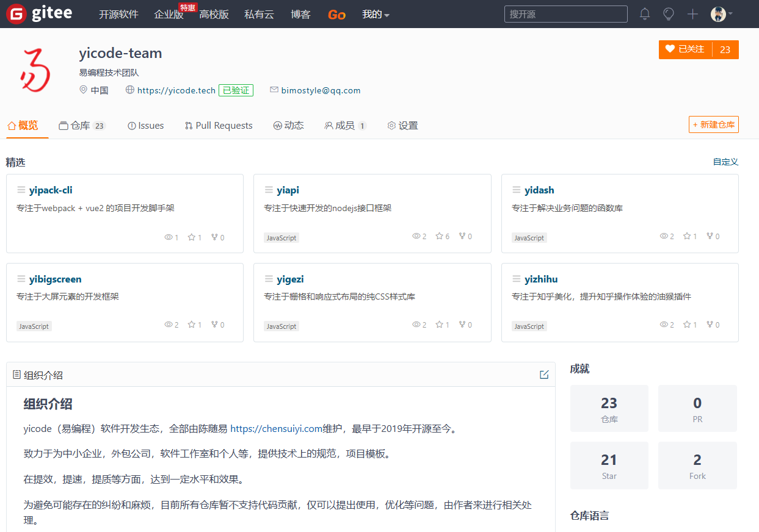Open 私有云 in top navigation

click(259, 14)
